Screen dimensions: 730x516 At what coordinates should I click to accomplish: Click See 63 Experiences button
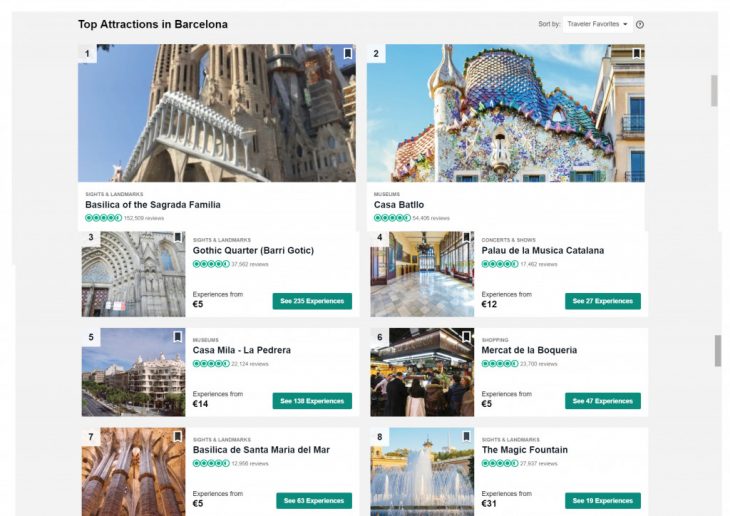314,501
